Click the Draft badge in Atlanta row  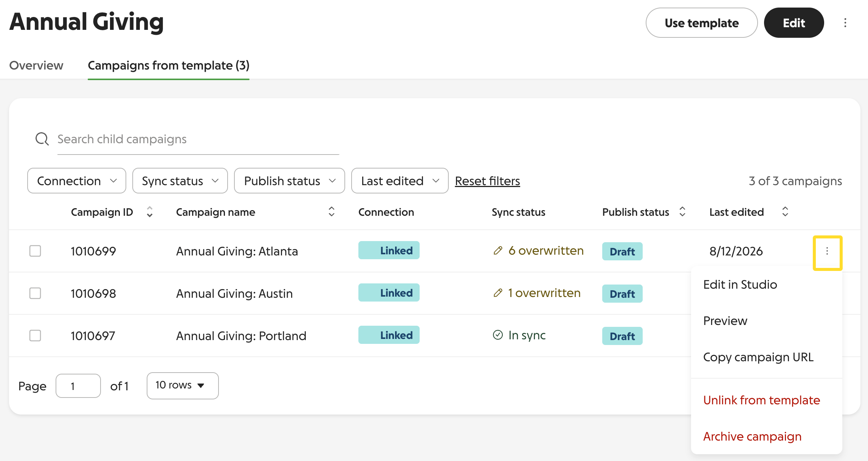pyautogui.click(x=622, y=251)
